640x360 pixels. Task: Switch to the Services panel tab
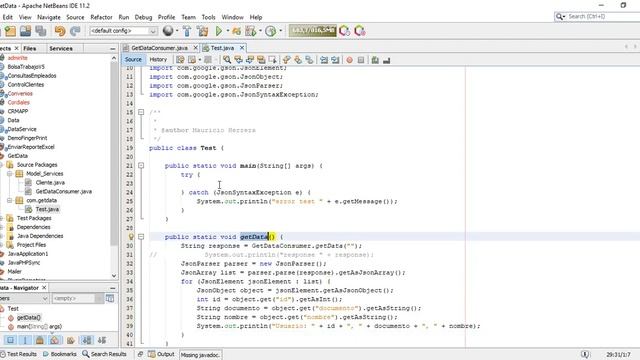[x=61, y=48]
